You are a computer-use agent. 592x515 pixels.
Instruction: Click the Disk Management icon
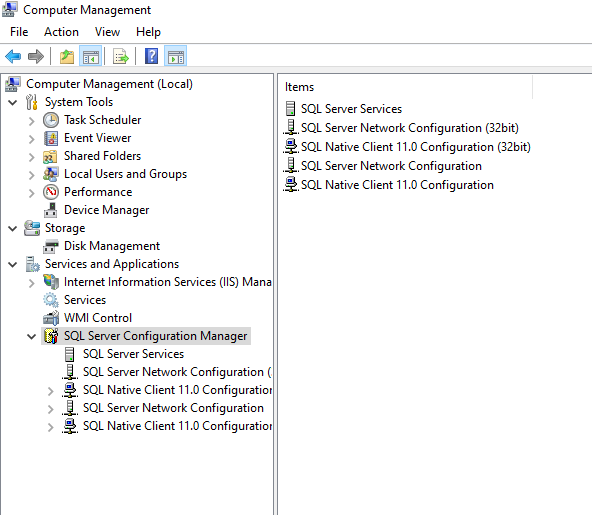pyautogui.click(x=51, y=247)
